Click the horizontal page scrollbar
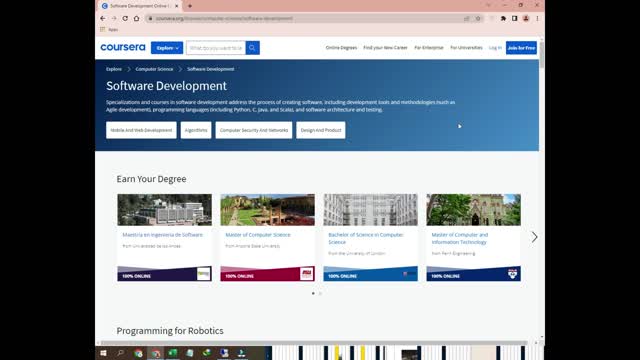The image size is (640, 360). [x=314, y=343]
